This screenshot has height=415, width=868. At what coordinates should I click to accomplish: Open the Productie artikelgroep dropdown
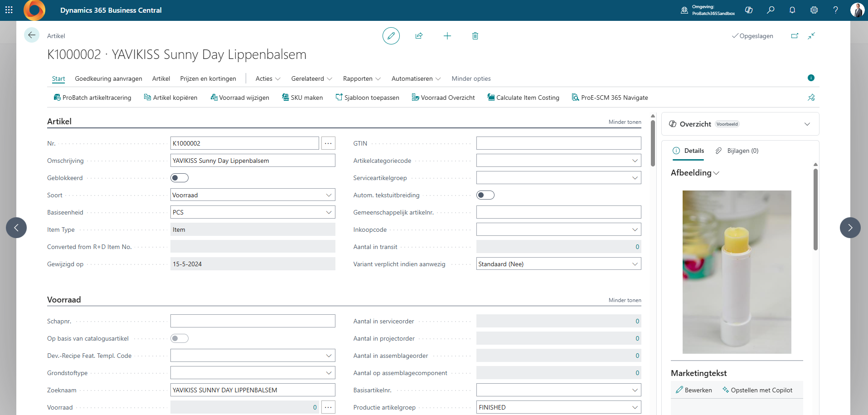pos(635,407)
